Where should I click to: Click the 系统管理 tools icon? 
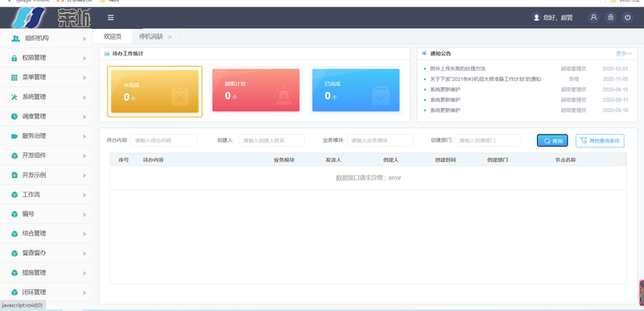tap(14, 97)
